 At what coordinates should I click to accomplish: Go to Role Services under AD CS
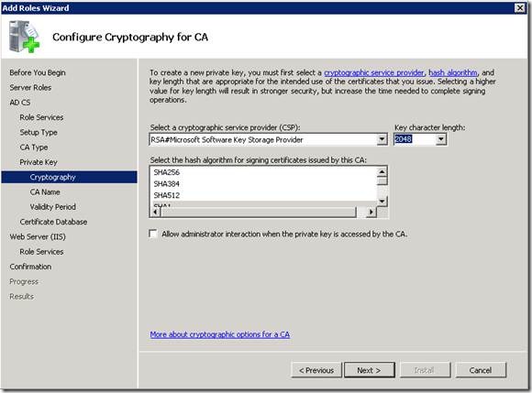[x=41, y=117]
